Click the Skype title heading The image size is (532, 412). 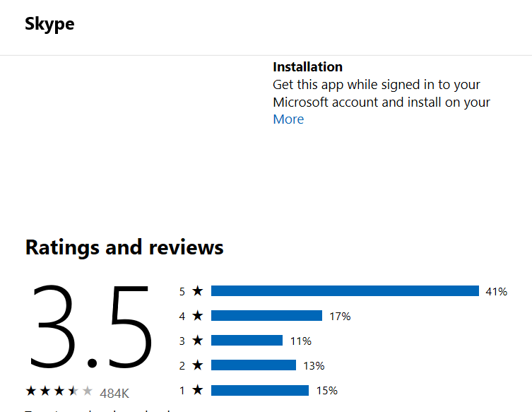coord(49,24)
